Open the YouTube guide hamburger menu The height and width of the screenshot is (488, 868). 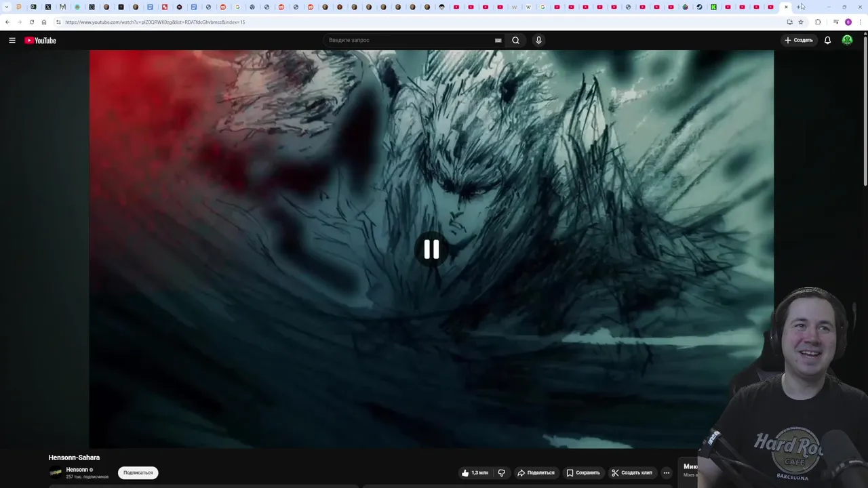click(x=12, y=40)
